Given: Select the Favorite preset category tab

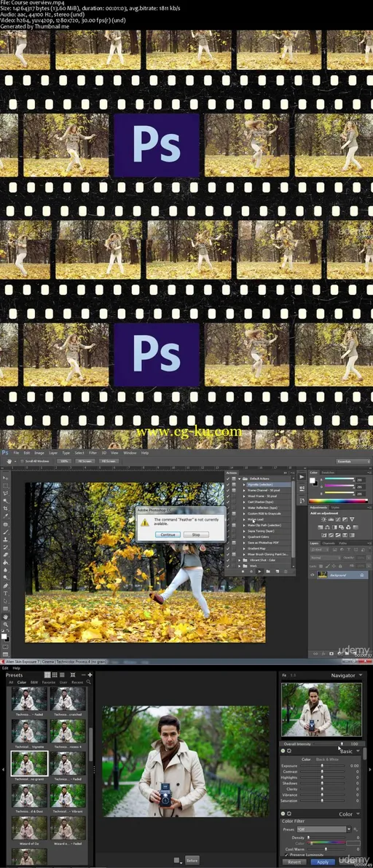Looking at the screenshot, I should coord(50,682).
